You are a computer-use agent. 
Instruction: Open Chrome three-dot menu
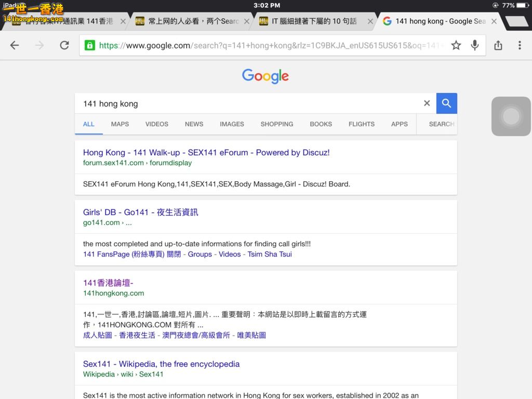click(520, 45)
